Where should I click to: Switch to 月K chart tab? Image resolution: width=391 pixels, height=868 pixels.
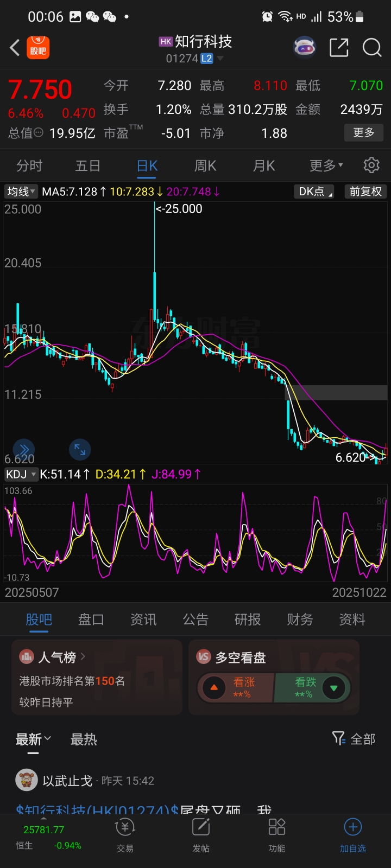click(x=264, y=165)
